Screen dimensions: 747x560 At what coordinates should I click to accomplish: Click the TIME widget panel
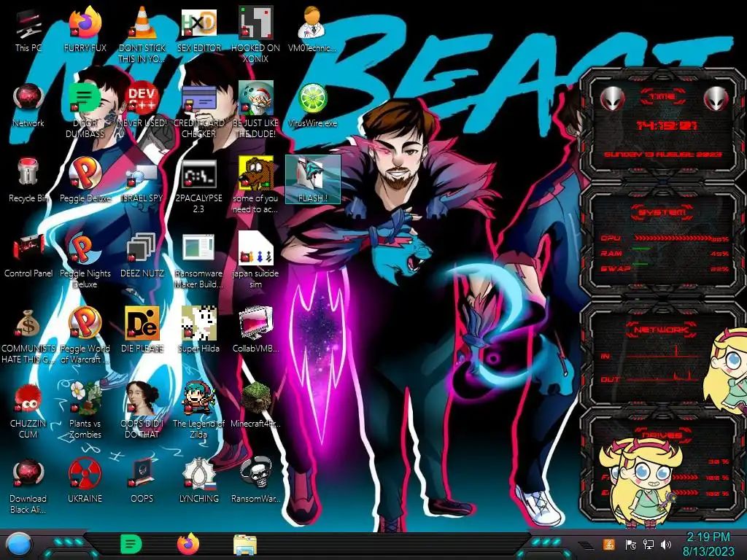click(662, 126)
